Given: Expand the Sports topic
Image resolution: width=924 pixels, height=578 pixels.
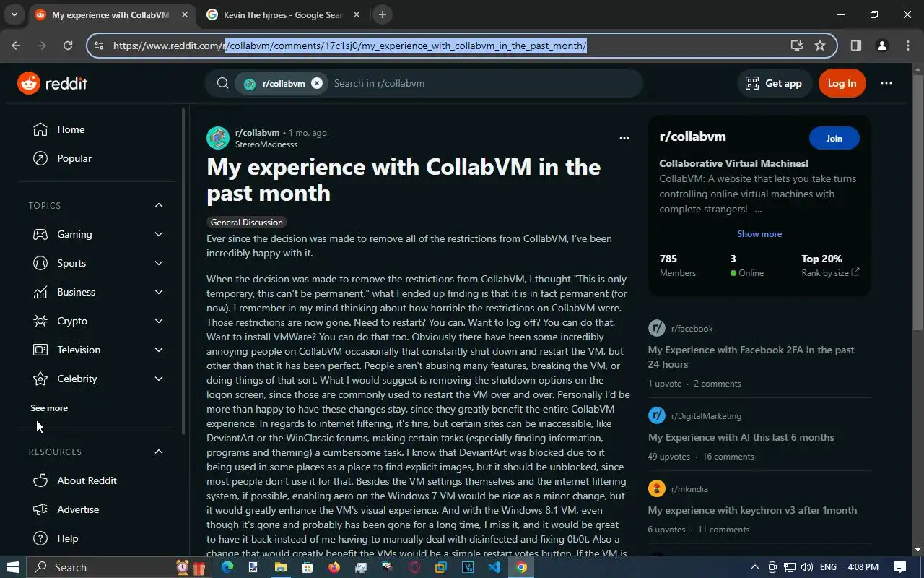Looking at the screenshot, I should [x=159, y=263].
